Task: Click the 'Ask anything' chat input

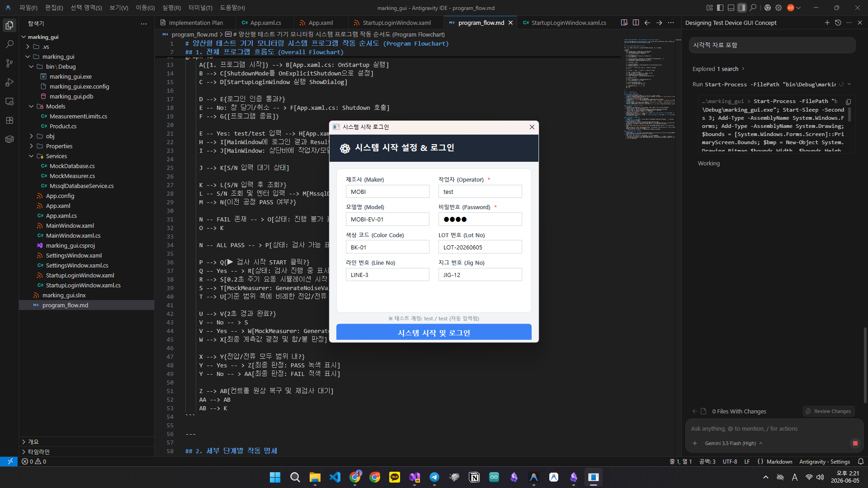Action: [x=774, y=428]
